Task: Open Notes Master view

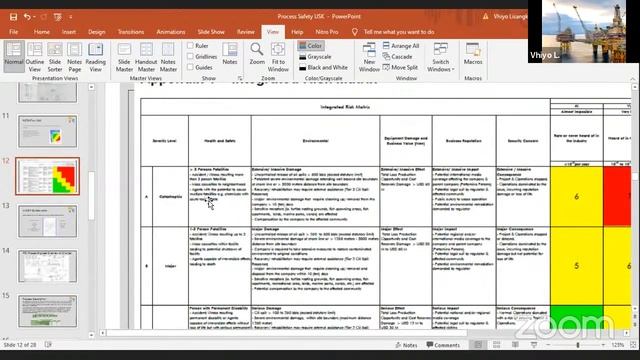Action: click(x=168, y=57)
